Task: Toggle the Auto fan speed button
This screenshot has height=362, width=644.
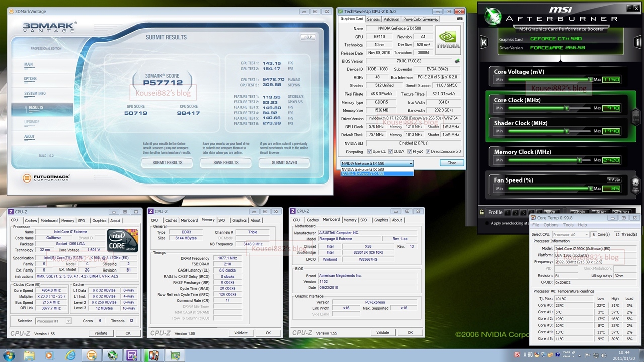Action: tap(613, 179)
